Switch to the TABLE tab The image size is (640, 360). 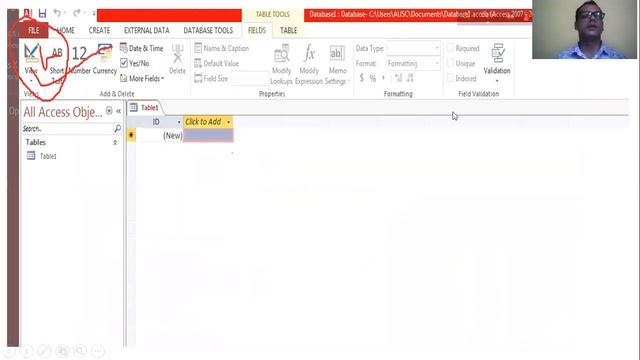[289, 30]
